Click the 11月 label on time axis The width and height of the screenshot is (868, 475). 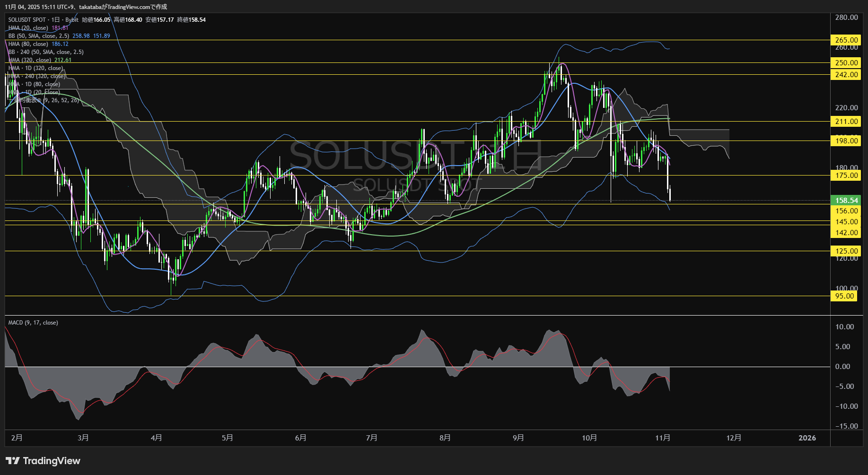(x=663, y=438)
